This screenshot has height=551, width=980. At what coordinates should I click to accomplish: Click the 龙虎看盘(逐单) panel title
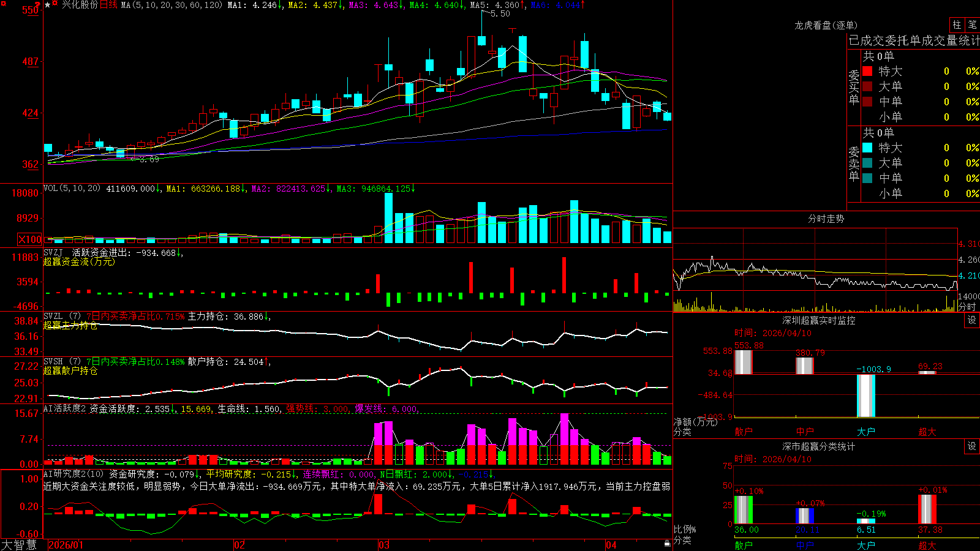pyautogui.click(x=826, y=25)
